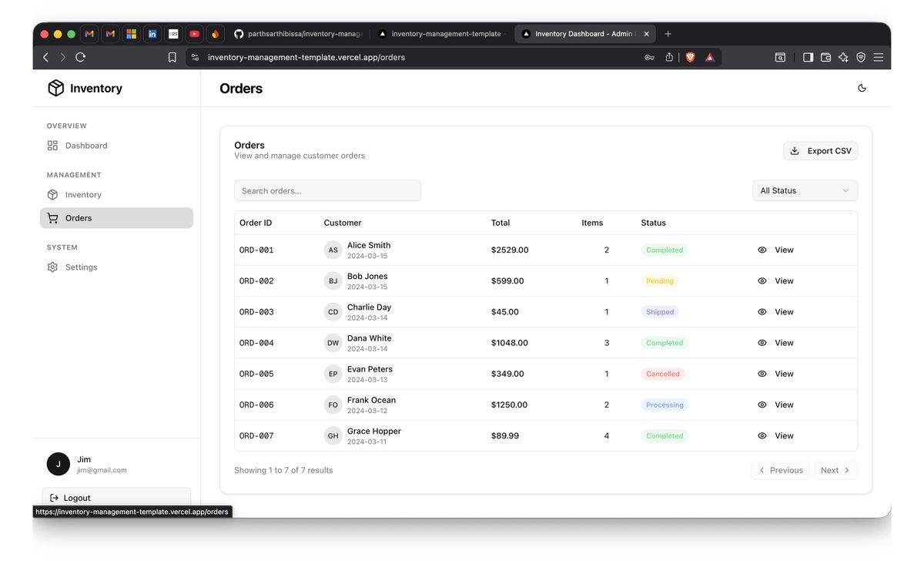Open the first pinned Gmail tab
This screenshot has height=561, width=924.
tap(90, 34)
